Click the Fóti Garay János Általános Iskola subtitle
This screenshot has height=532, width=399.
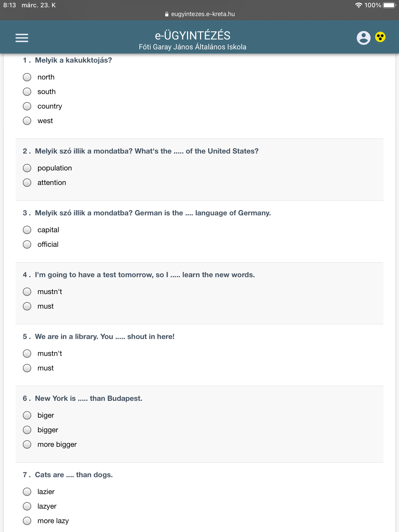192,47
